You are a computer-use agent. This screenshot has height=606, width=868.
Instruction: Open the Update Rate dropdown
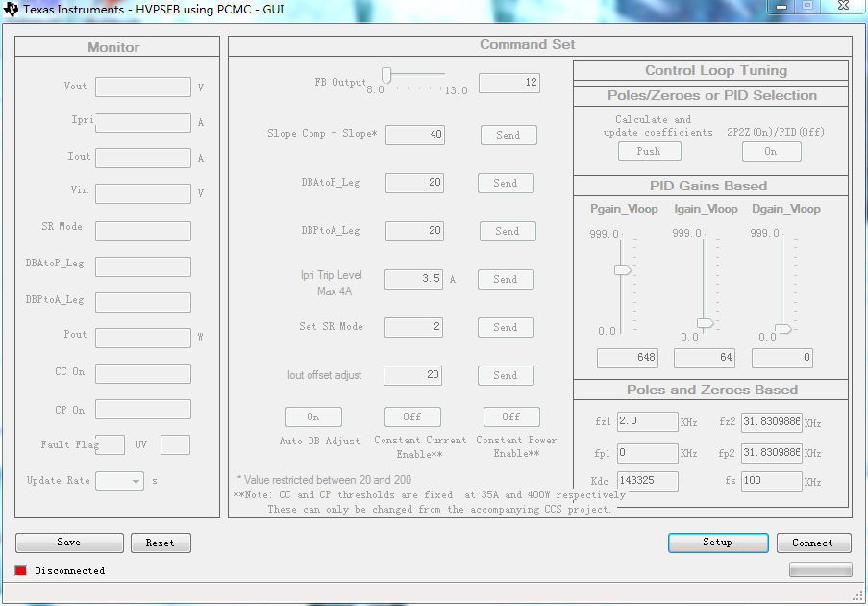point(119,481)
